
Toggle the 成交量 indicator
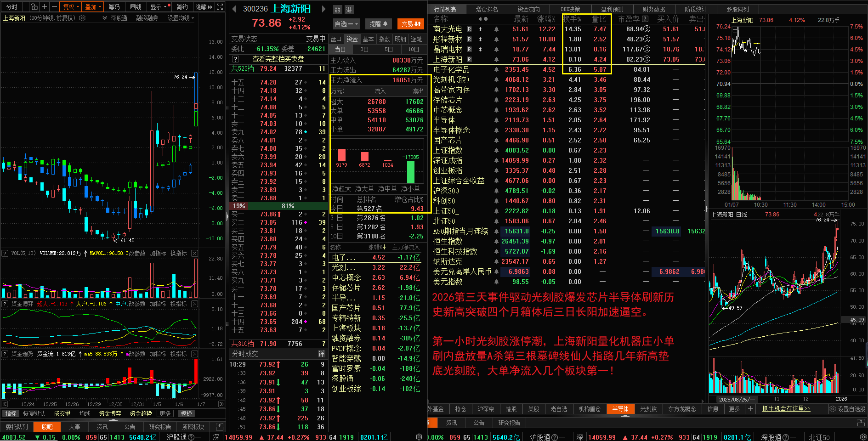tap(62, 413)
